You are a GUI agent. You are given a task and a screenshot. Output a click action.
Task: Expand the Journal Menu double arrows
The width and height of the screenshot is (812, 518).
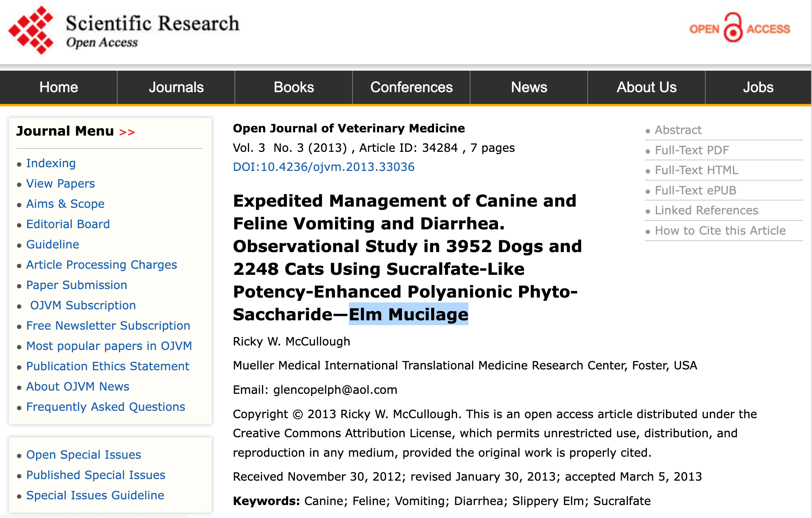[x=127, y=132]
